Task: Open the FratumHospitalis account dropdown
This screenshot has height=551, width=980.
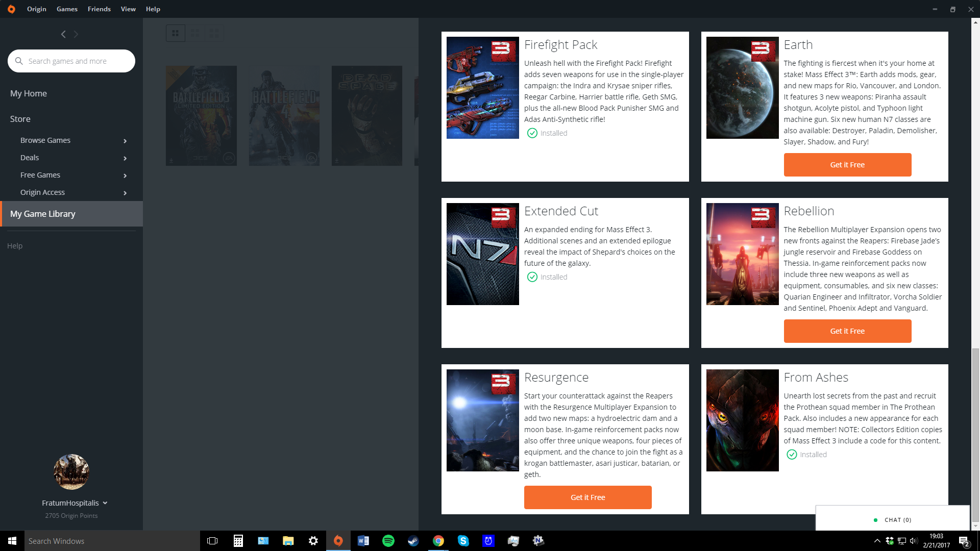Action: pos(105,503)
